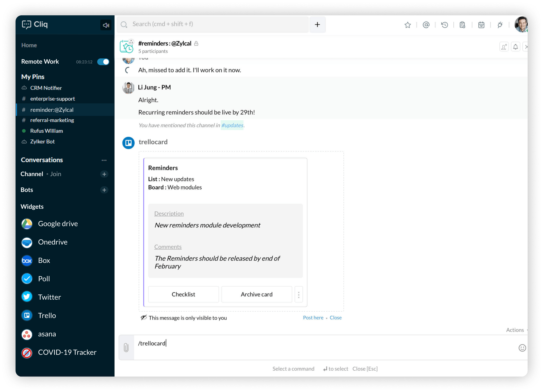The height and width of the screenshot is (392, 543).
Task: Open starred messages via star icon
Action: pyautogui.click(x=408, y=25)
